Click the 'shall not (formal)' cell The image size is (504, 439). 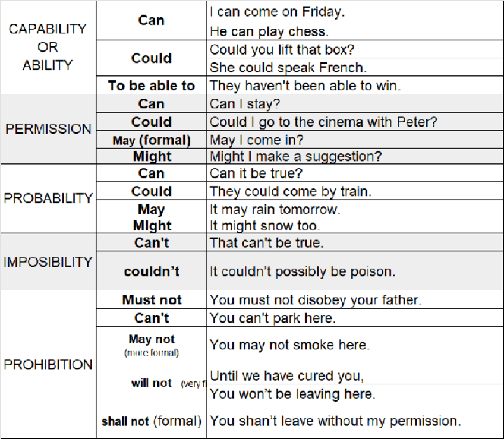point(152,421)
